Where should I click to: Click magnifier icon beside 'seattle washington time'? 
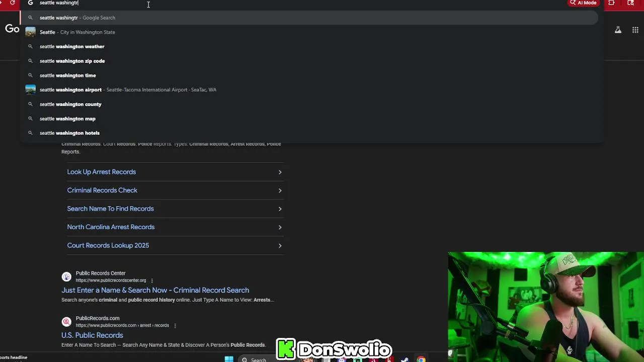click(x=30, y=75)
